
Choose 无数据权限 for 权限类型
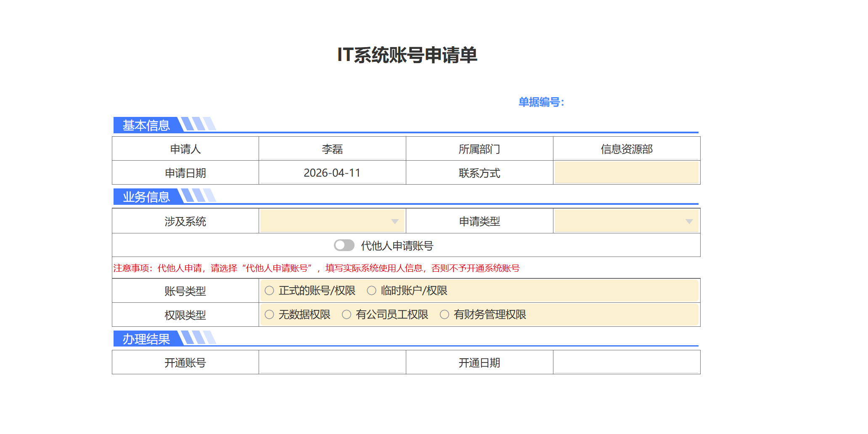pyautogui.click(x=269, y=314)
